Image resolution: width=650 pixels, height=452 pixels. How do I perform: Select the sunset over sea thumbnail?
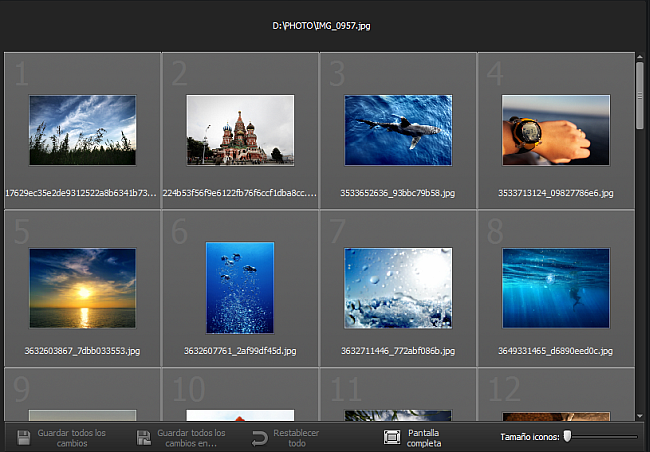(x=82, y=288)
